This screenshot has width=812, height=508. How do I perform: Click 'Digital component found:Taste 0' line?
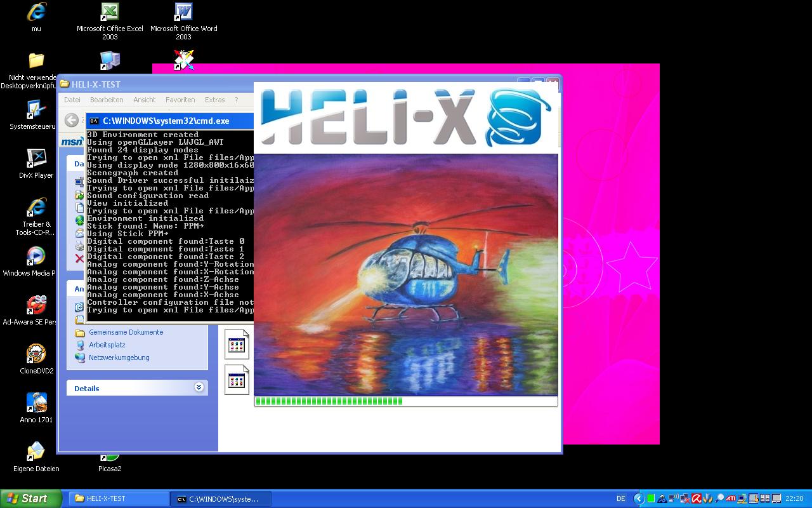tap(166, 241)
